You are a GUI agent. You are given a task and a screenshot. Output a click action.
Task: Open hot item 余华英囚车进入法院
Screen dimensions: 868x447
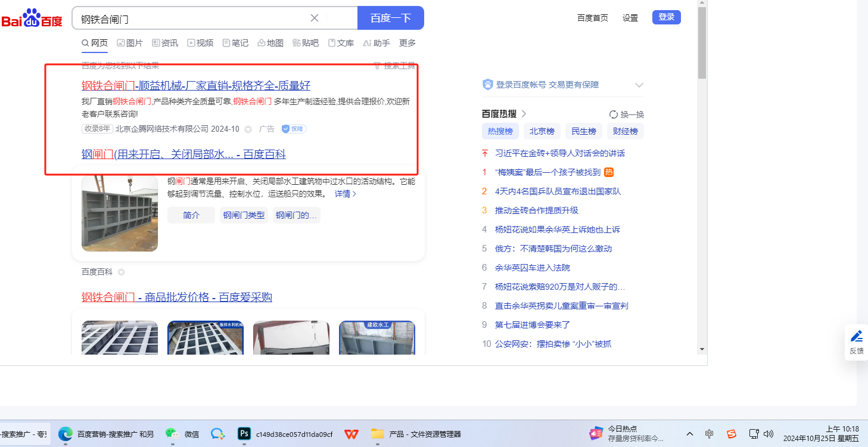[533, 268]
